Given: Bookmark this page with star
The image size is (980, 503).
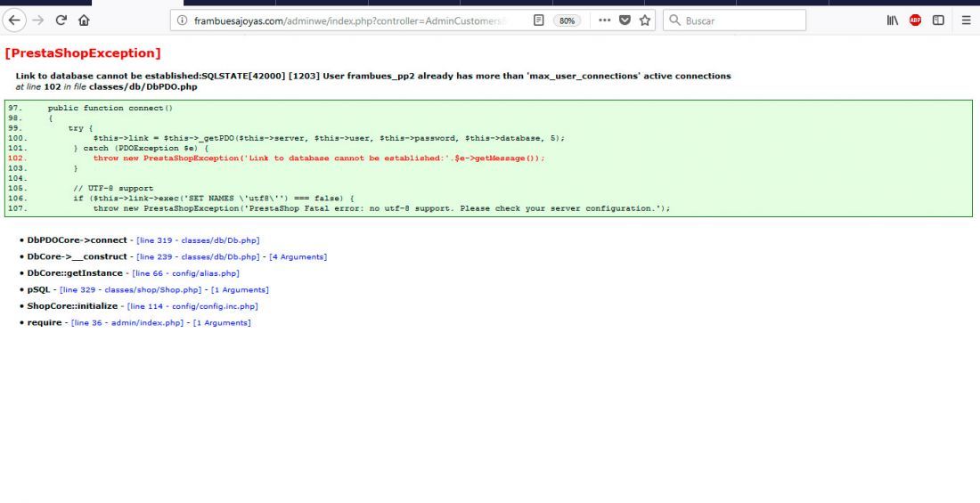Looking at the screenshot, I should (x=644, y=20).
